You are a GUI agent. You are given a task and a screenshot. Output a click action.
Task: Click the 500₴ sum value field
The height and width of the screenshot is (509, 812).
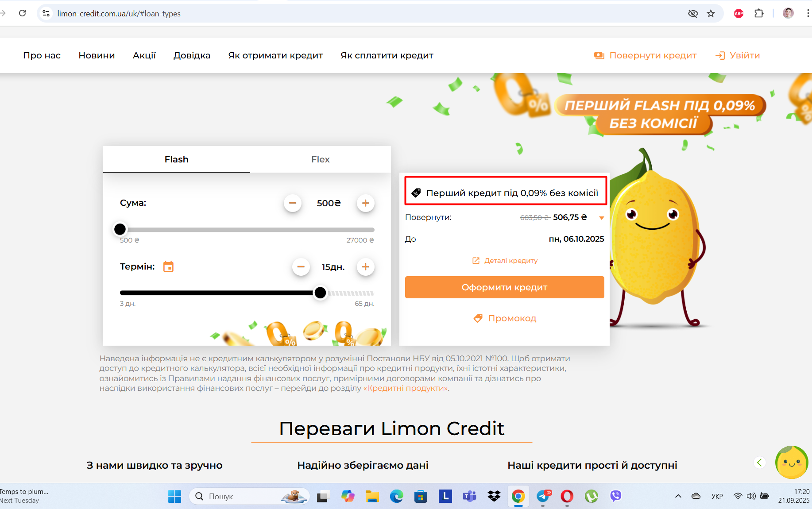[329, 203]
